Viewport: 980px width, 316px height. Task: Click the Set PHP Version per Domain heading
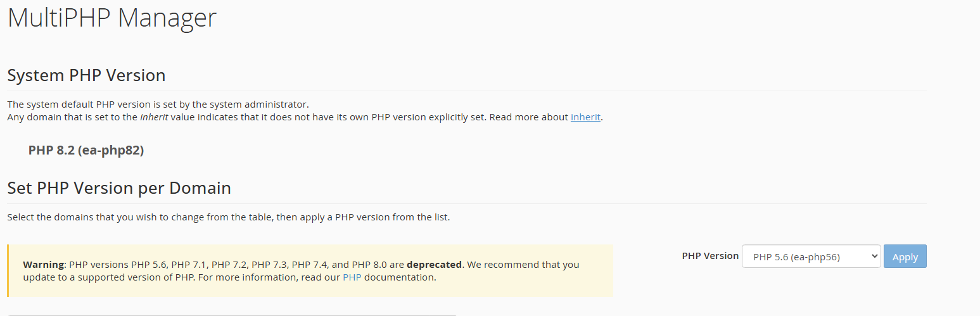[x=119, y=188]
